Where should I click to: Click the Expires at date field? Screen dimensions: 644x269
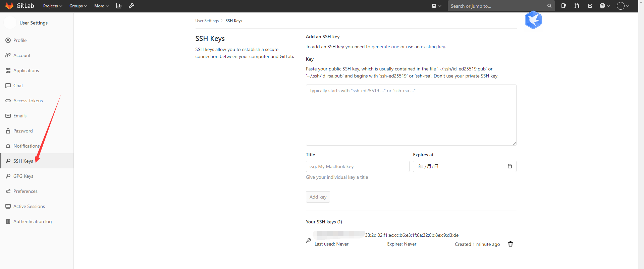tap(465, 166)
